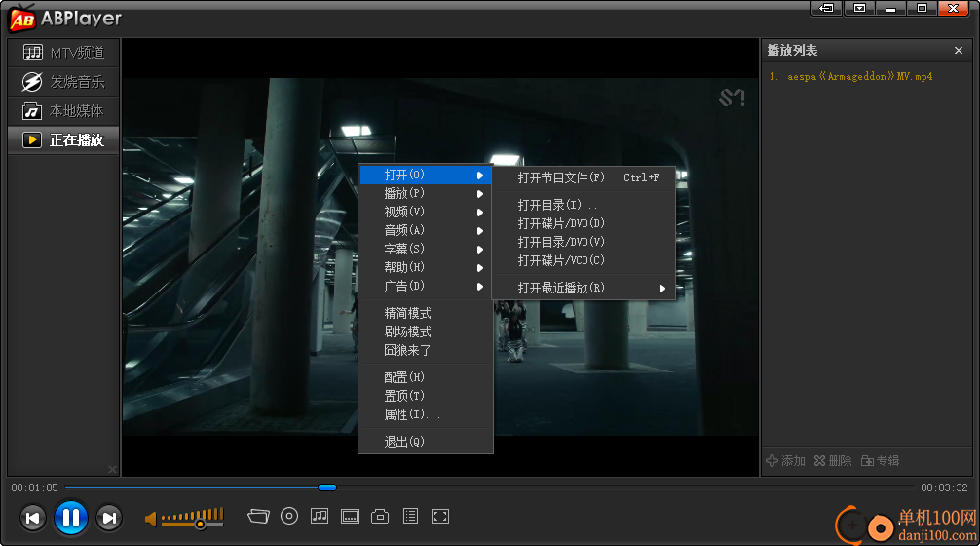Click the ABPlayer logo icon
Image resolution: width=980 pixels, height=546 pixels.
tap(21, 19)
